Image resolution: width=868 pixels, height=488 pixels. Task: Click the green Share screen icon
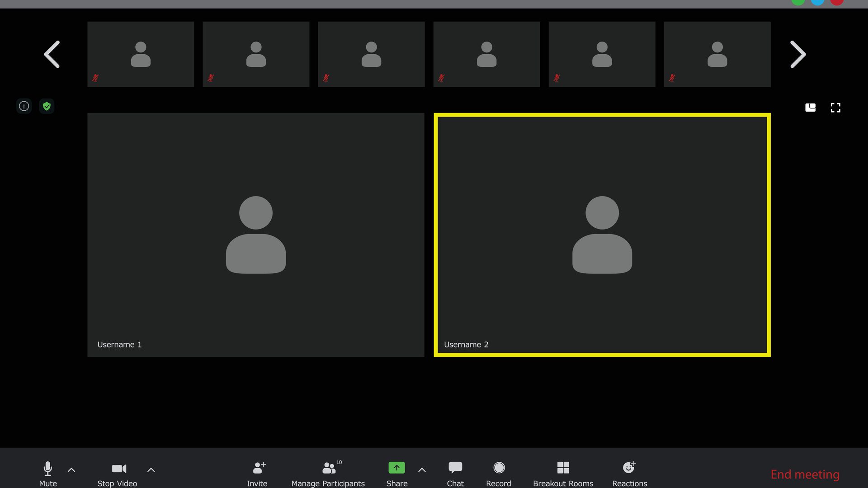click(396, 468)
